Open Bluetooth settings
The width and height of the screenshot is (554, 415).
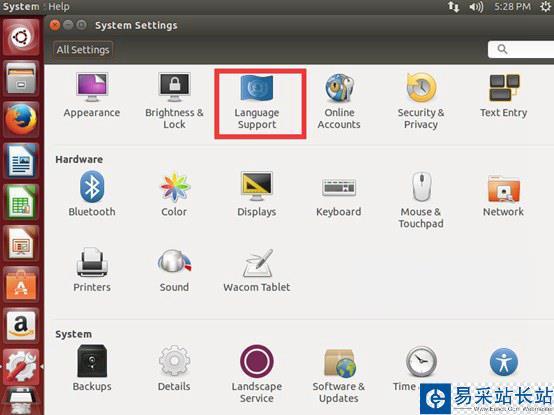[x=92, y=194]
